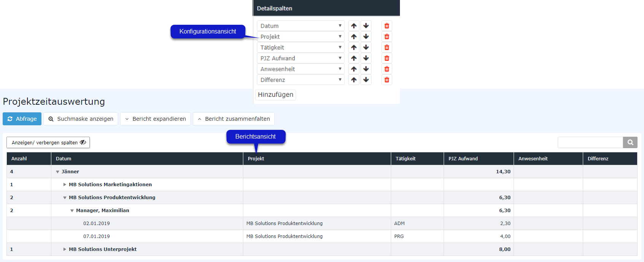
Task: Collapse Manager, Maximilian row
Action: coord(72,211)
